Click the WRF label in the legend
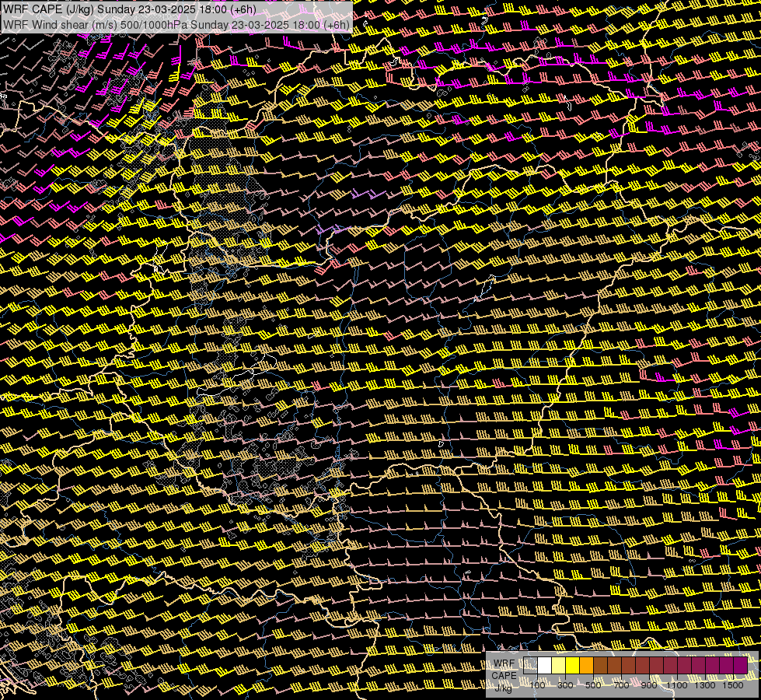The width and height of the screenshot is (761, 700). coord(504,663)
